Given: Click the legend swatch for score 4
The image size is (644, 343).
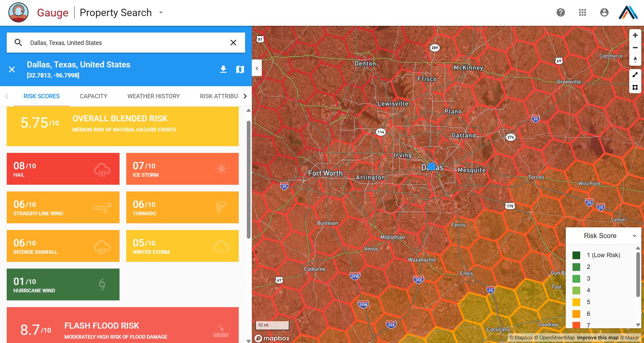Looking at the screenshot, I should click(x=576, y=290).
